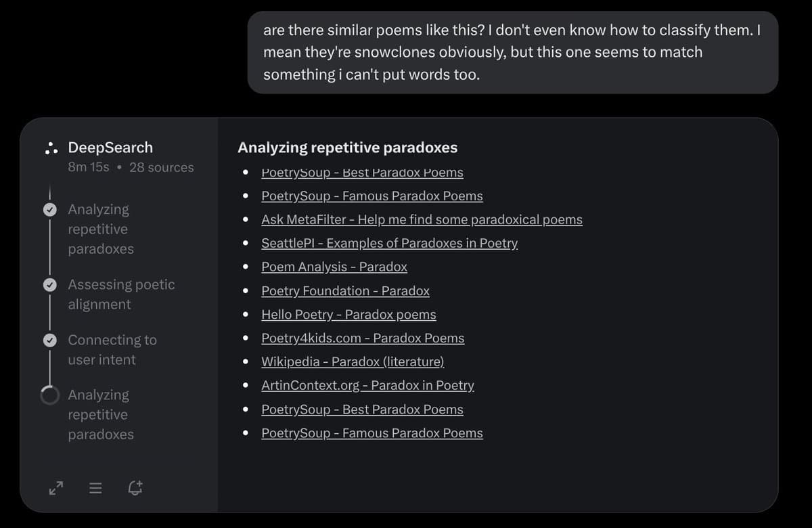Open the Poetry Foundation - Paradox link
812x528 pixels.
345,290
